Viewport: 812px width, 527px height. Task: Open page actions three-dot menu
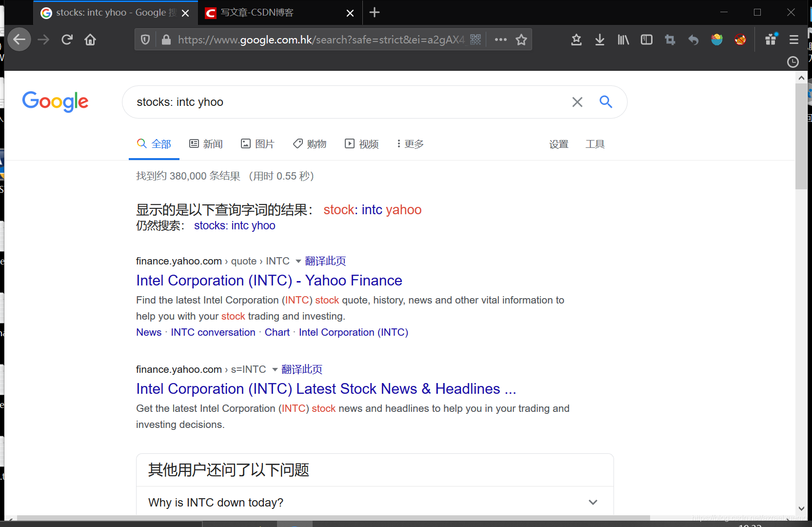pyautogui.click(x=501, y=40)
